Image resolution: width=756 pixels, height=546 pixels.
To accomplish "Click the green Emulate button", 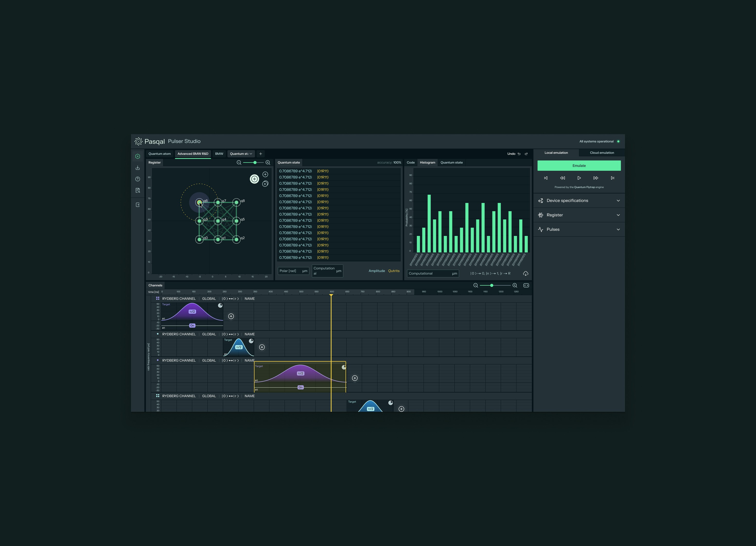I will pos(579,166).
